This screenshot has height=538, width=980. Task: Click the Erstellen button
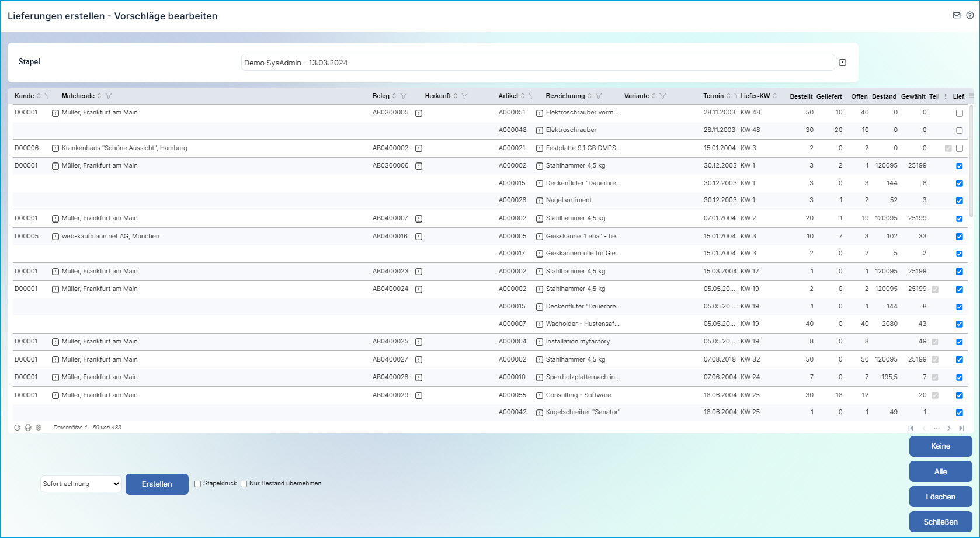tap(157, 484)
